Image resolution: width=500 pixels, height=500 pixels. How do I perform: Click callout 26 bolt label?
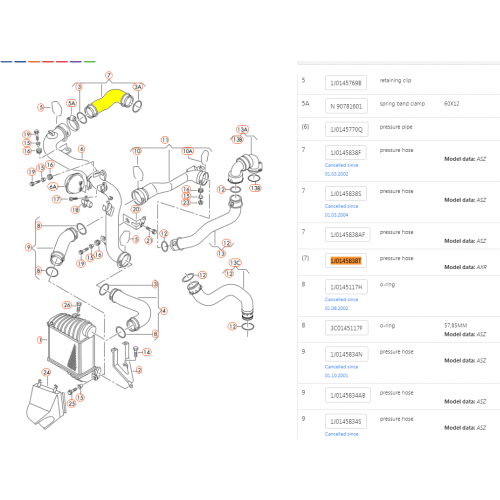tap(67, 305)
